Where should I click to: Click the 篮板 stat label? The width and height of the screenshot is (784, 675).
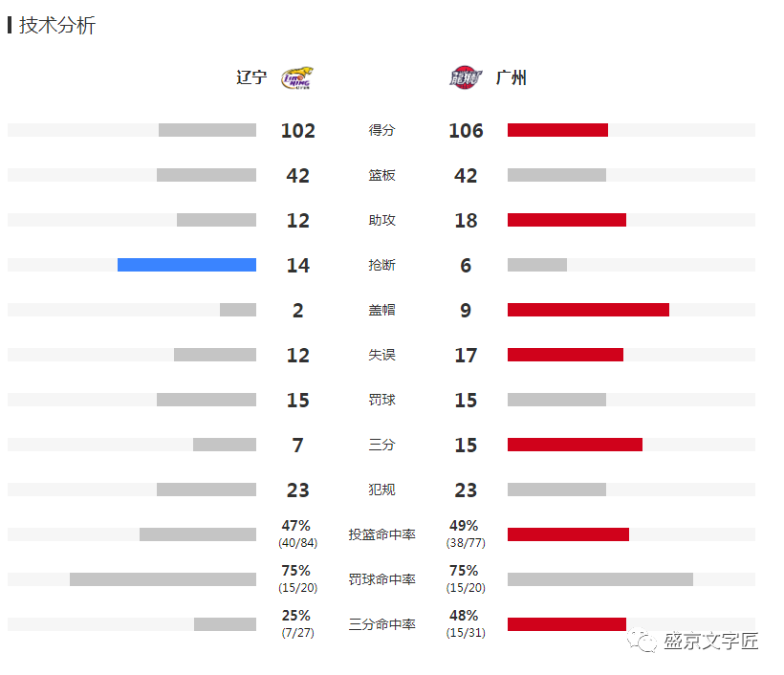coord(382,175)
